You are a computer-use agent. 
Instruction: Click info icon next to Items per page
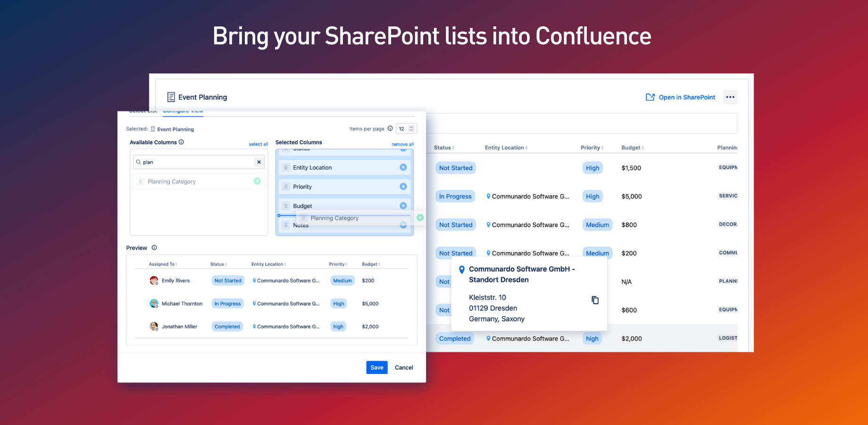tap(390, 128)
